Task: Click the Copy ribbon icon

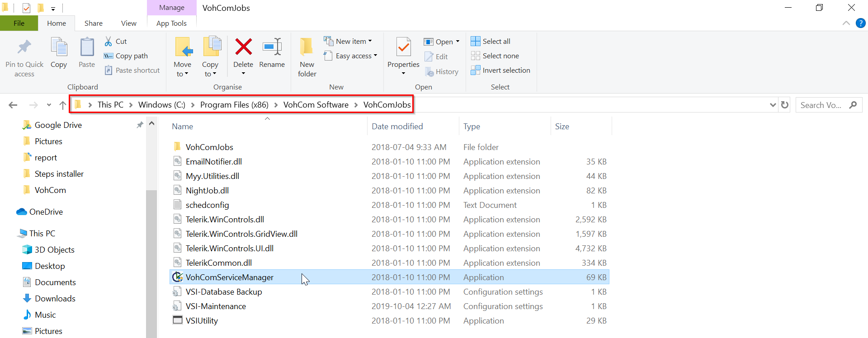Action: (x=59, y=47)
